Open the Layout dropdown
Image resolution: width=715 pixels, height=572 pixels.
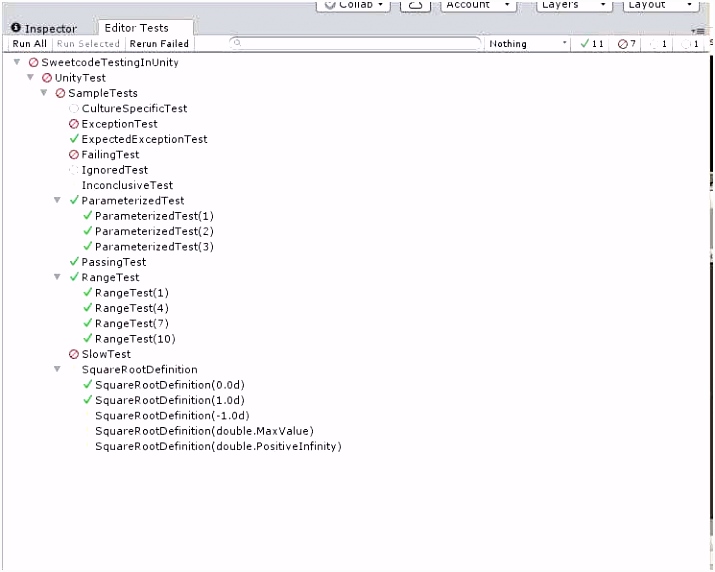(x=660, y=5)
